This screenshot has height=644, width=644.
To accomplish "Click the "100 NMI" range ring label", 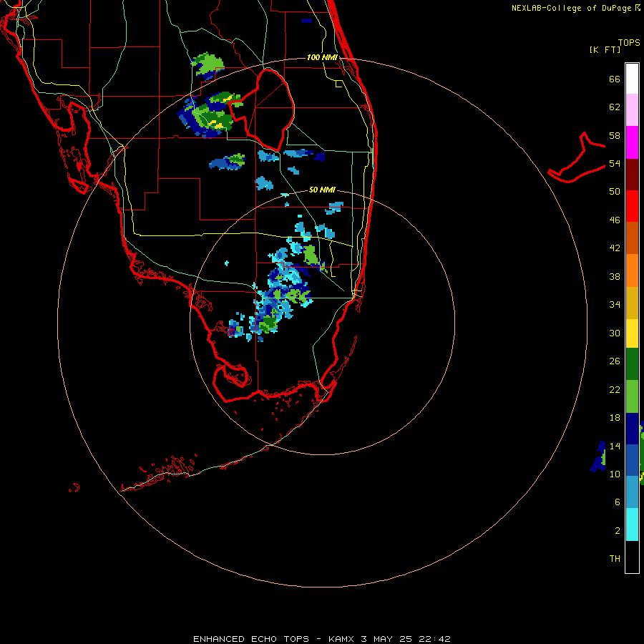I will click(322, 57).
